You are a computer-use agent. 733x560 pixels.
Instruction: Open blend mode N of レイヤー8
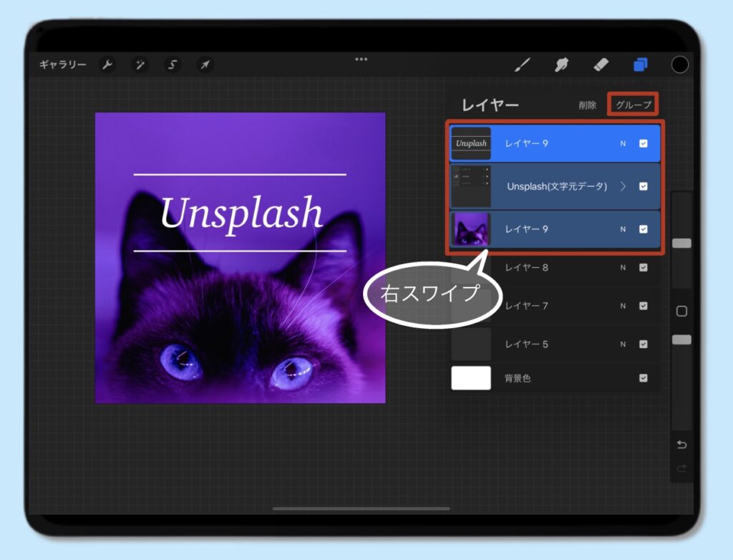click(623, 268)
